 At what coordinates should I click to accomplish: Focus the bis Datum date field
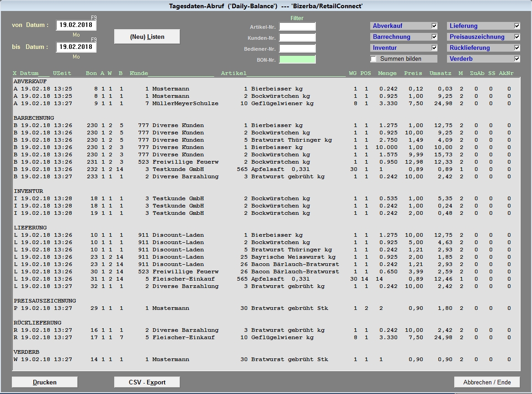pyautogui.click(x=76, y=47)
